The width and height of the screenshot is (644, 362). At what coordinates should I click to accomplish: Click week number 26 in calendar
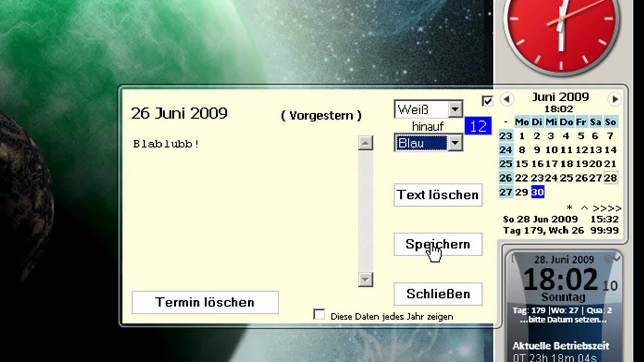tap(506, 178)
